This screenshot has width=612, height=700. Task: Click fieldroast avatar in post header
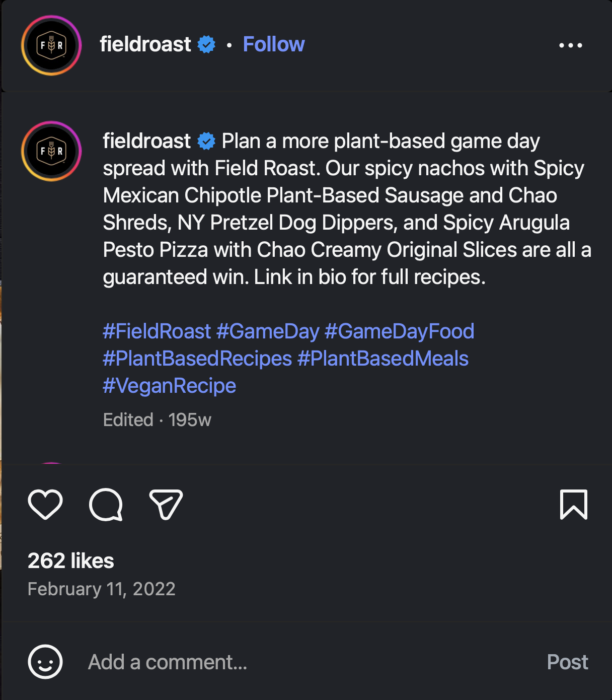(51, 45)
